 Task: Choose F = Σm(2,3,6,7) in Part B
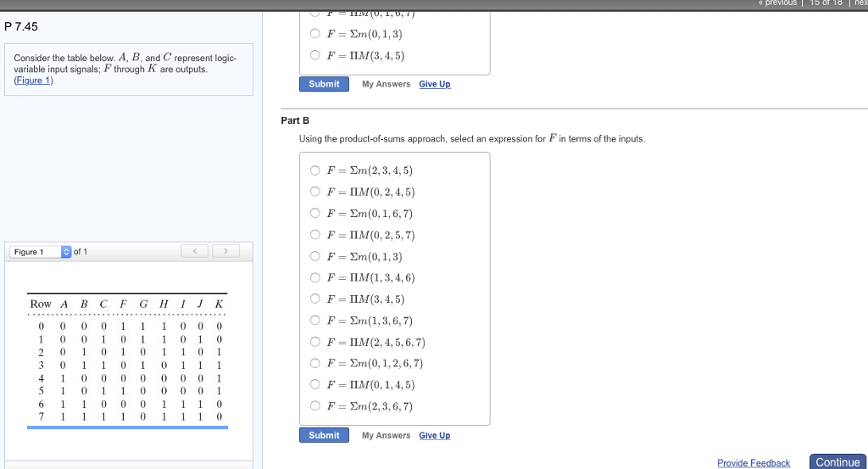(x=314, y=406)
